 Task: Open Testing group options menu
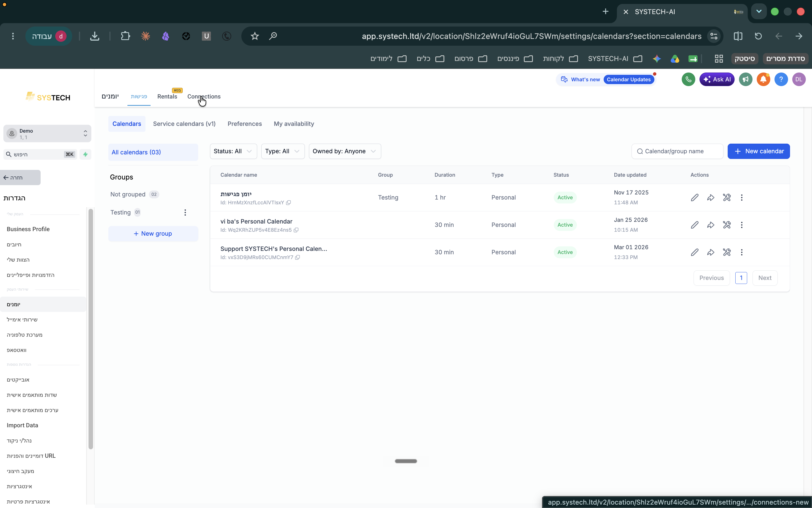point(185,213)
